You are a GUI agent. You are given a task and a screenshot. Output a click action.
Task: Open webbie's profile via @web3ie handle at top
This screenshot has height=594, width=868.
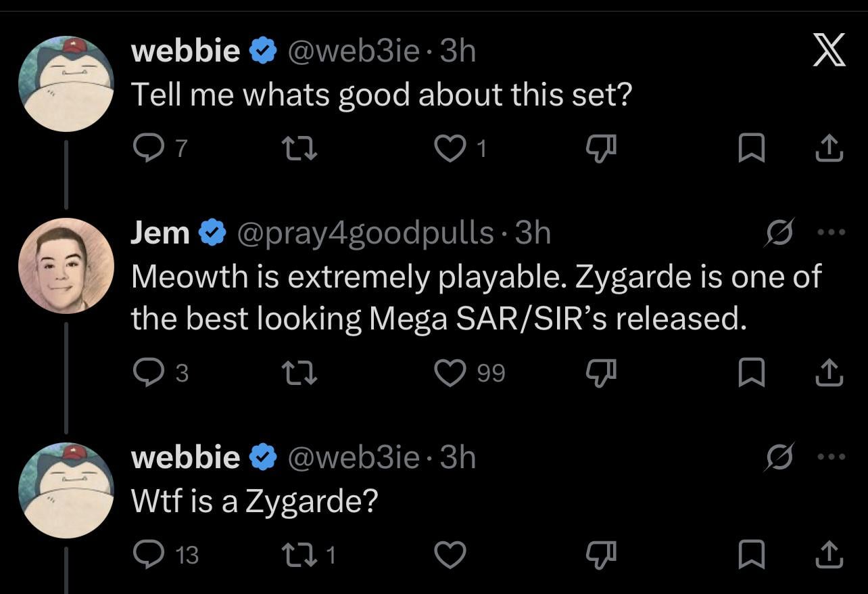pos(353,51)
